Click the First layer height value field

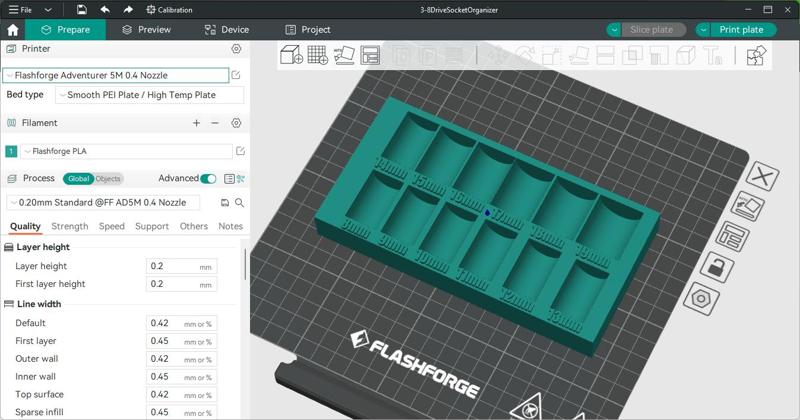pos(182,284)
